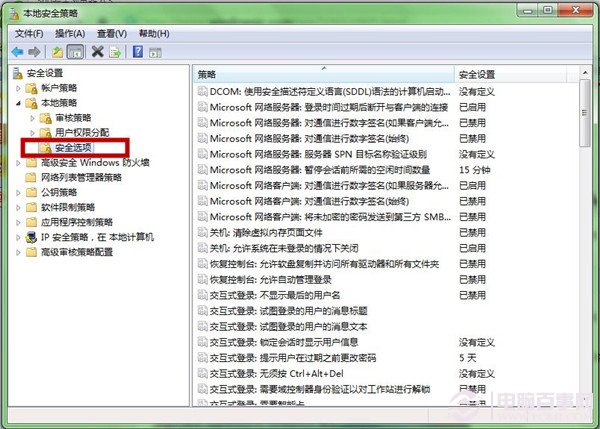This screenshot has width=600, height=429.
Task: Click policy icon beside 交互式登录: 不显示最后的用户名
Action: click(202, 295)
